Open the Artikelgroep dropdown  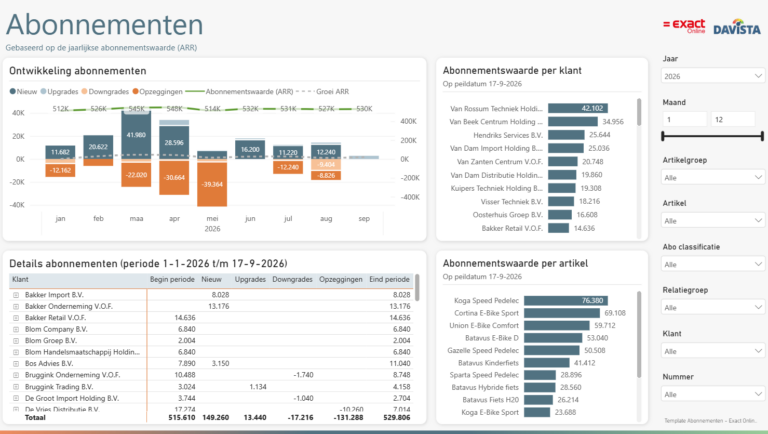pos(713,177)
